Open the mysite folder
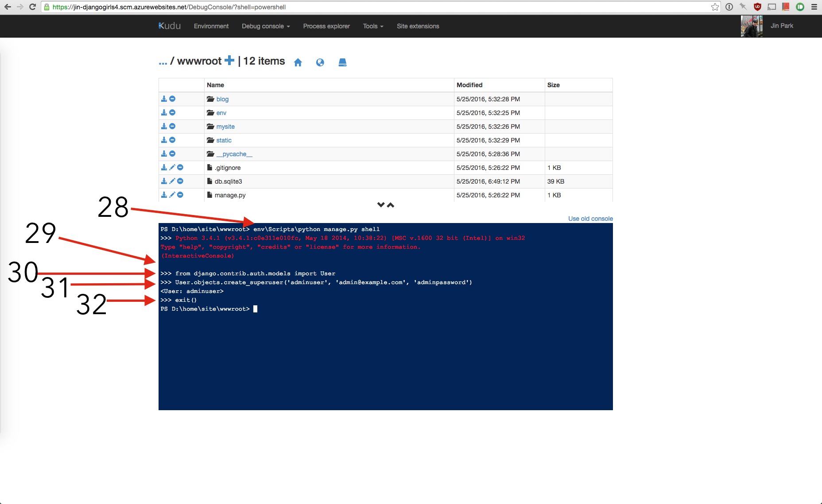 (x=225, y=127)
